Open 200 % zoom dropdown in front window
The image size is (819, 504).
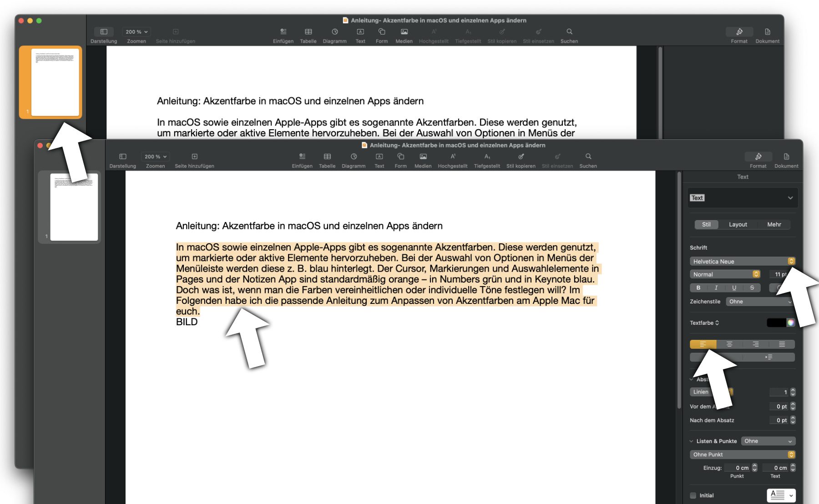156,156
